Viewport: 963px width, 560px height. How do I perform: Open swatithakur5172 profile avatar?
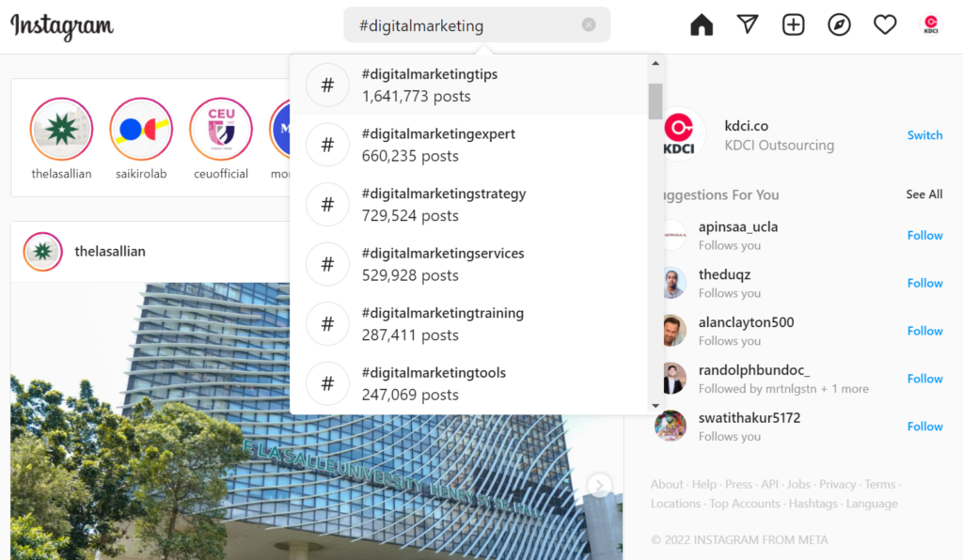point(671,427)
